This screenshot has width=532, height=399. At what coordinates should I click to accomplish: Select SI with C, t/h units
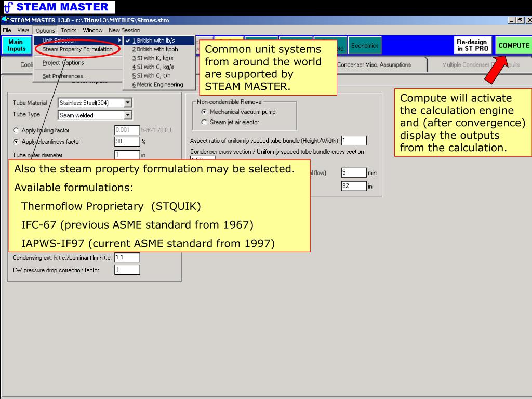159,76
